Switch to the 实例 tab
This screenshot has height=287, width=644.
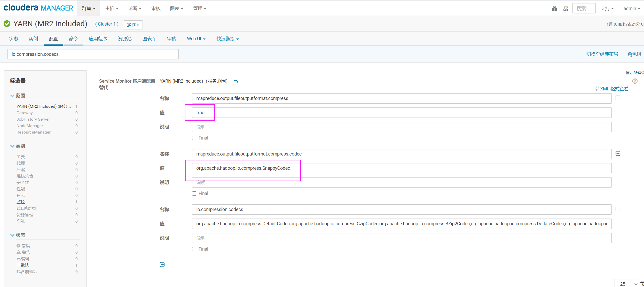33,39
